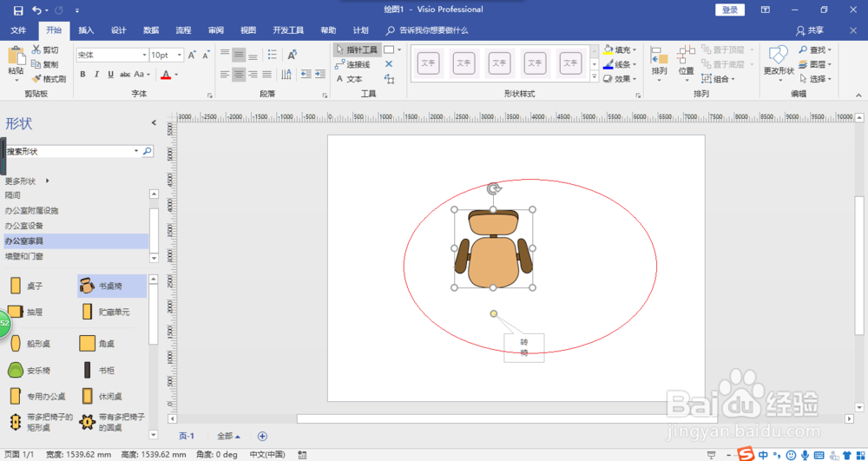The height and width of the screenshot is (461, 868).
Task: Open the rectangle drawing tool dropdown
Action: (399, 49)
